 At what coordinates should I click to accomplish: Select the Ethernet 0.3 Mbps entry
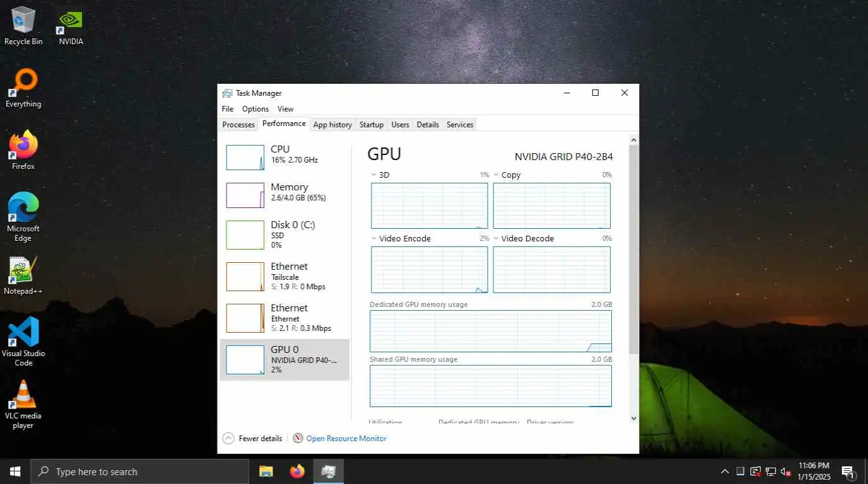tap(284, 318)
